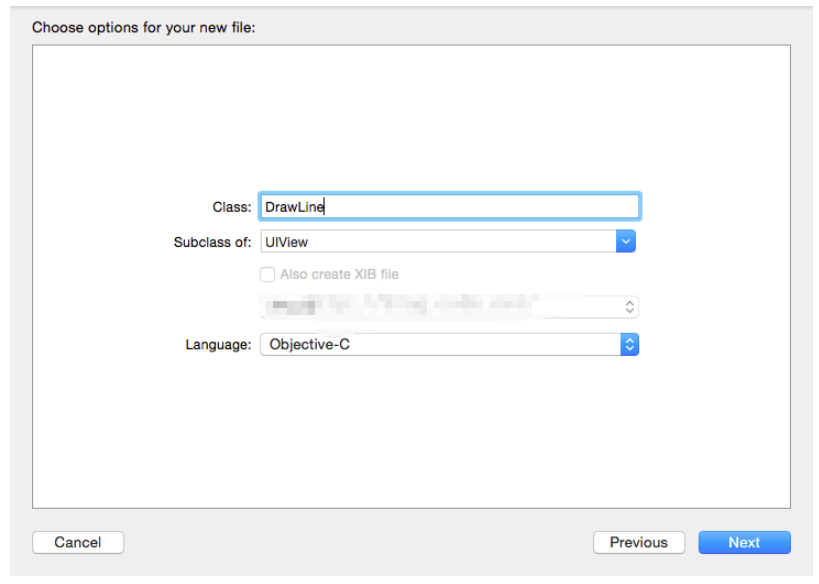Click the grey arrows on the disabled popup
The width and height of the screenshot is (819, 584).
coord(628,307)
